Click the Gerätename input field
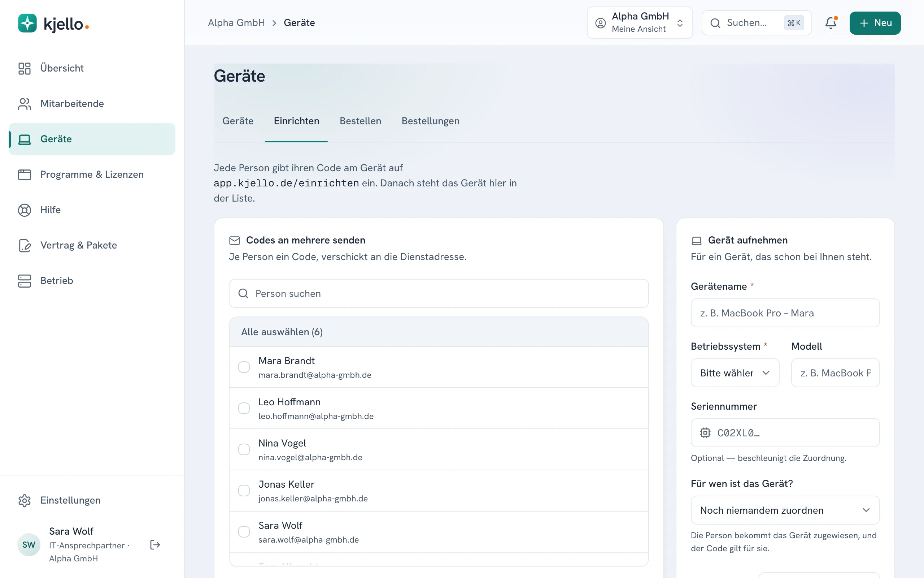The width and height of the screenshot is (924, 578). point(785,313)
